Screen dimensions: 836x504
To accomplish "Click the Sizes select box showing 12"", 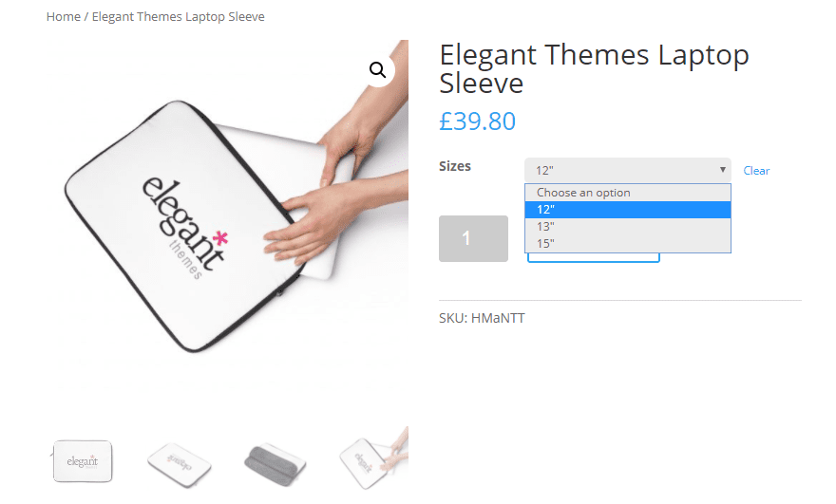I will 628,170.
